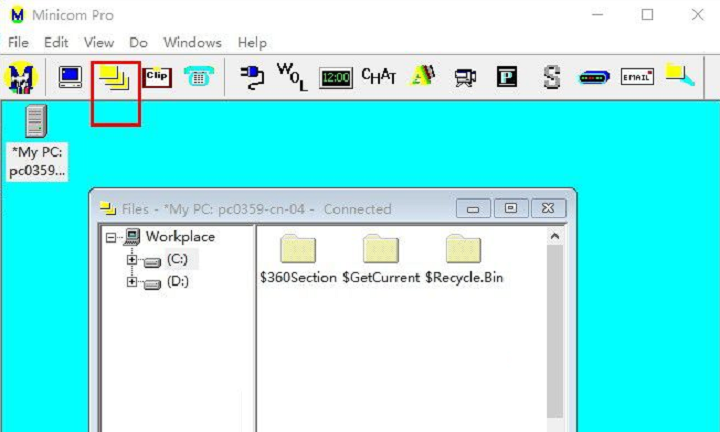Start a session with CHAT icon
The image size is (720, 432).
(379, 77)
